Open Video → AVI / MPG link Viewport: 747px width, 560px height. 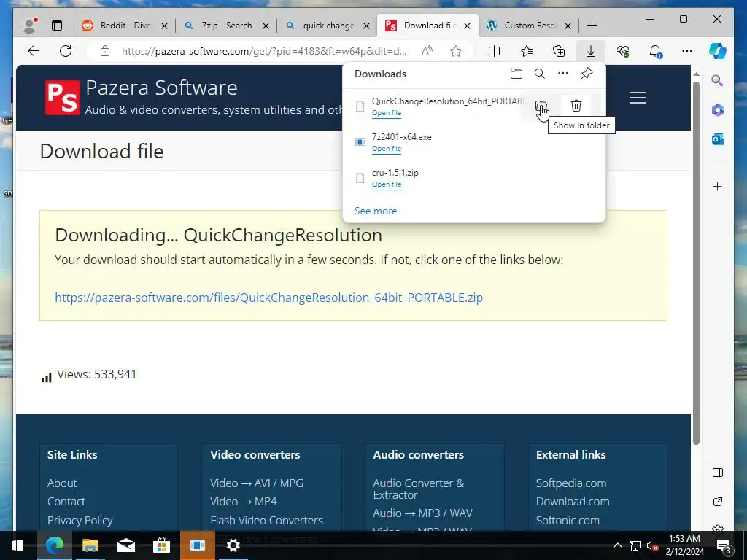tap(257, 483)
